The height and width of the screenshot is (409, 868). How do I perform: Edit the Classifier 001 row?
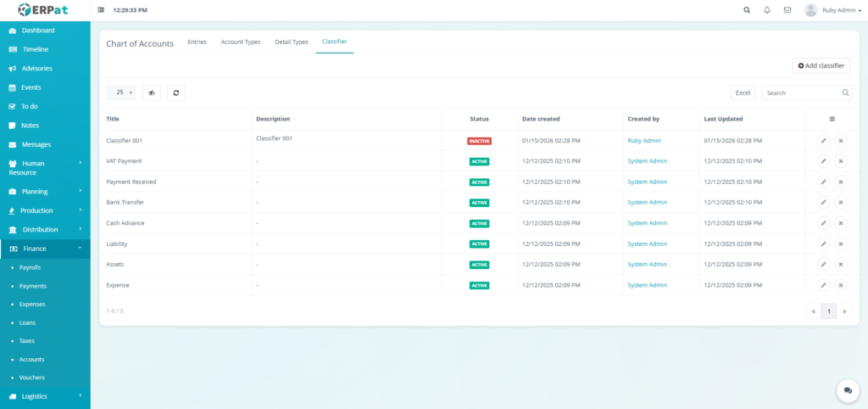pos(823,141)
